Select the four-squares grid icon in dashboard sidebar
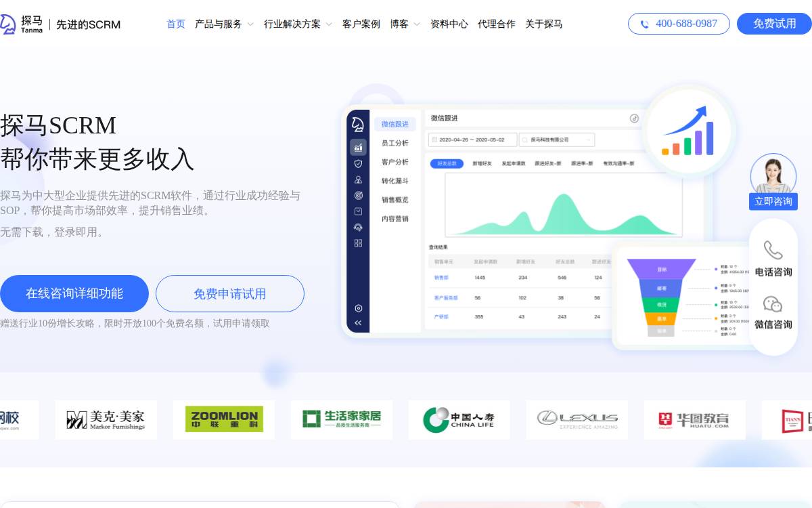Screen dimensions: 812x508 [358, 243]
